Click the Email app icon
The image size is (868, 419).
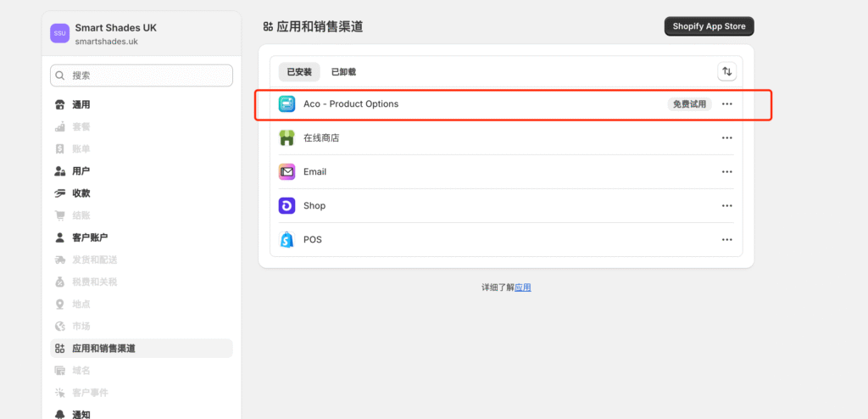[287, 172]
